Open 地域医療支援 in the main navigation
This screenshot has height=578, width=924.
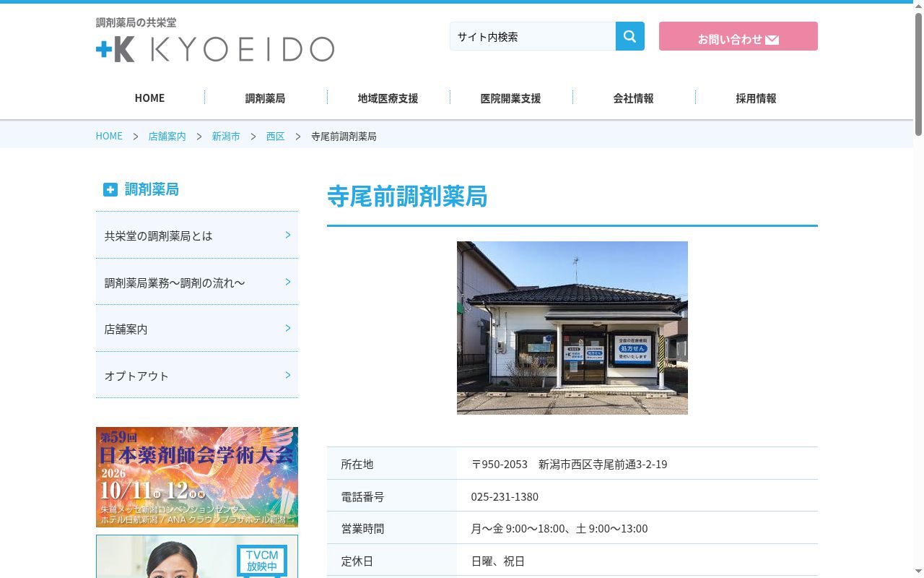(388, 98)
